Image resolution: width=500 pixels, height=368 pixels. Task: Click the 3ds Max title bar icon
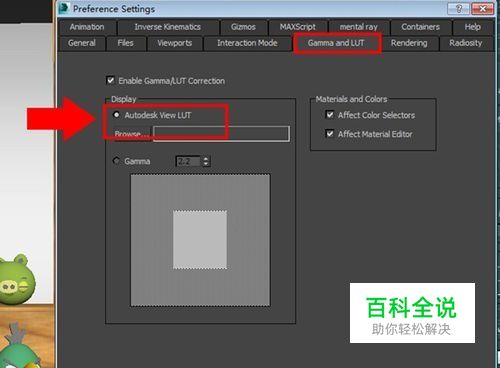pyautogui.click(x=64, y=8)
